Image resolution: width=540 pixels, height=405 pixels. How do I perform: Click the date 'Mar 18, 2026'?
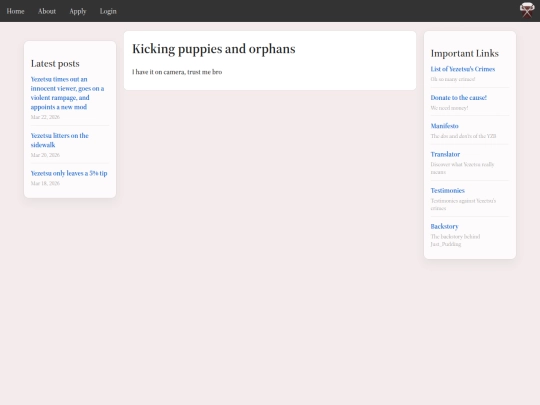click(45, 183)
